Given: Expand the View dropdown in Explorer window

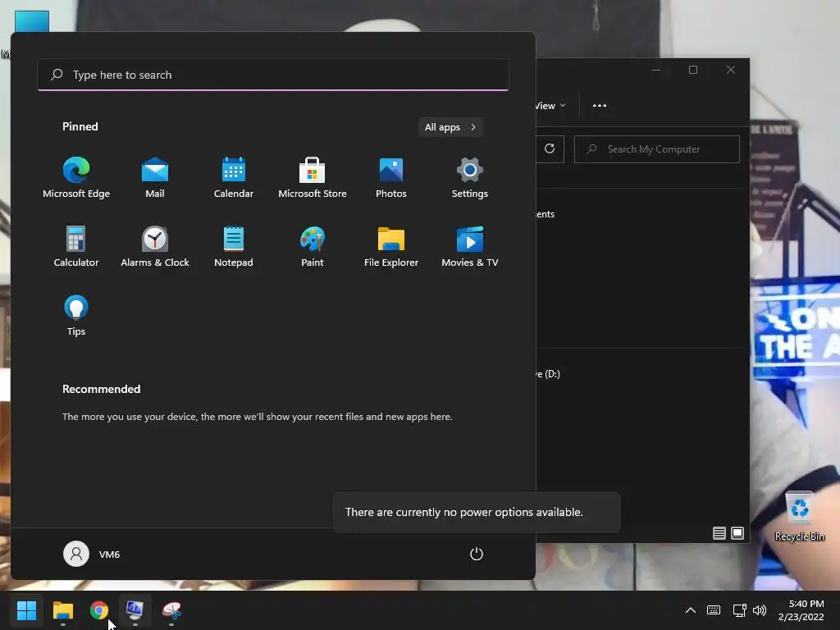Looking at the screenshot, I should point(550,106).
